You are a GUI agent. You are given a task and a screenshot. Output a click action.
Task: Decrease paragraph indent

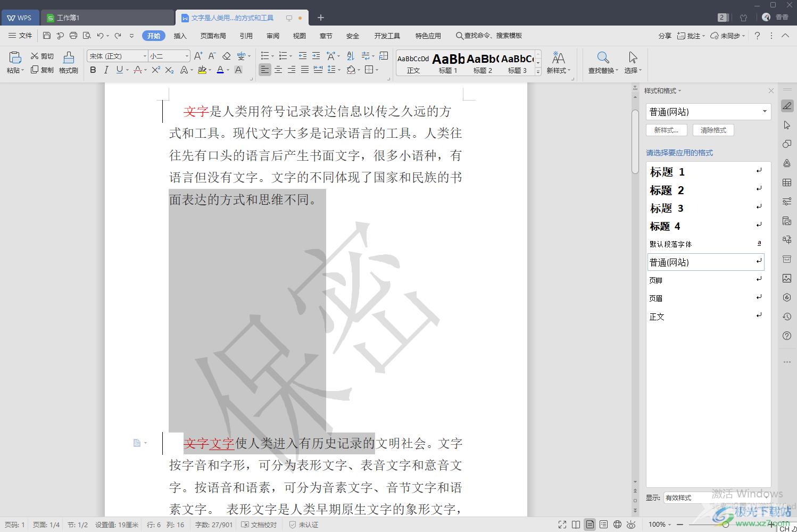click(x=303, y=56)
